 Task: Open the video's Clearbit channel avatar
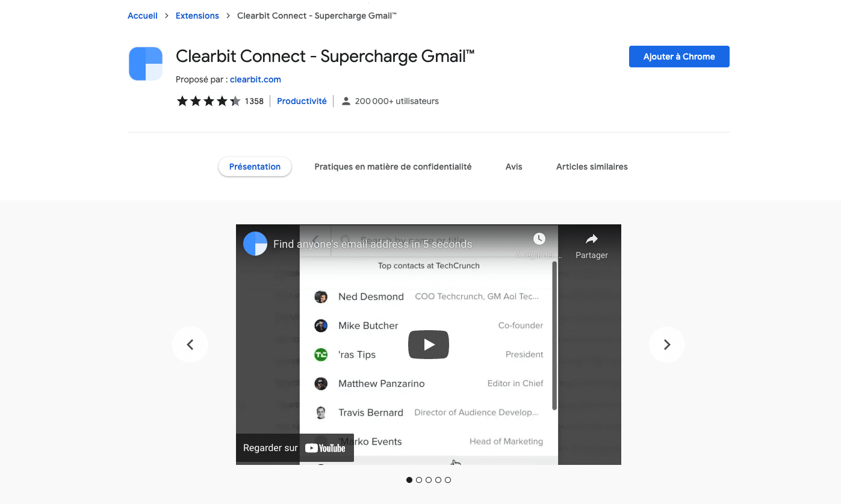point(255,244)
